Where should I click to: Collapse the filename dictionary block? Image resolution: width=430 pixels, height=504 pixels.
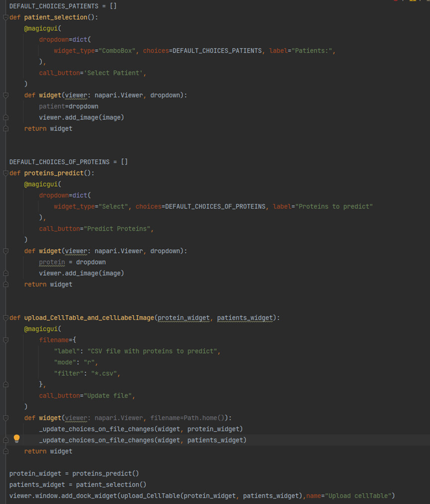tap(5, 340)
